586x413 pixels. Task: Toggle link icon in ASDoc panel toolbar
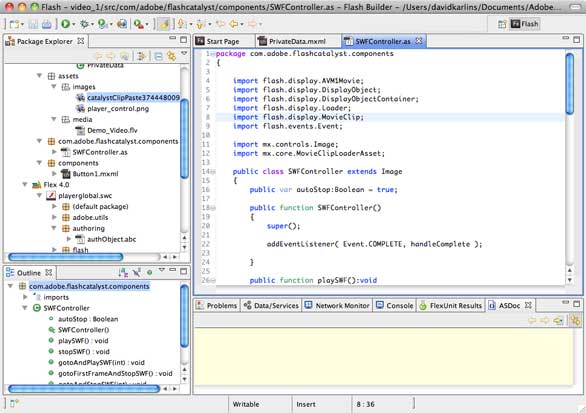[x=575, y=320]
